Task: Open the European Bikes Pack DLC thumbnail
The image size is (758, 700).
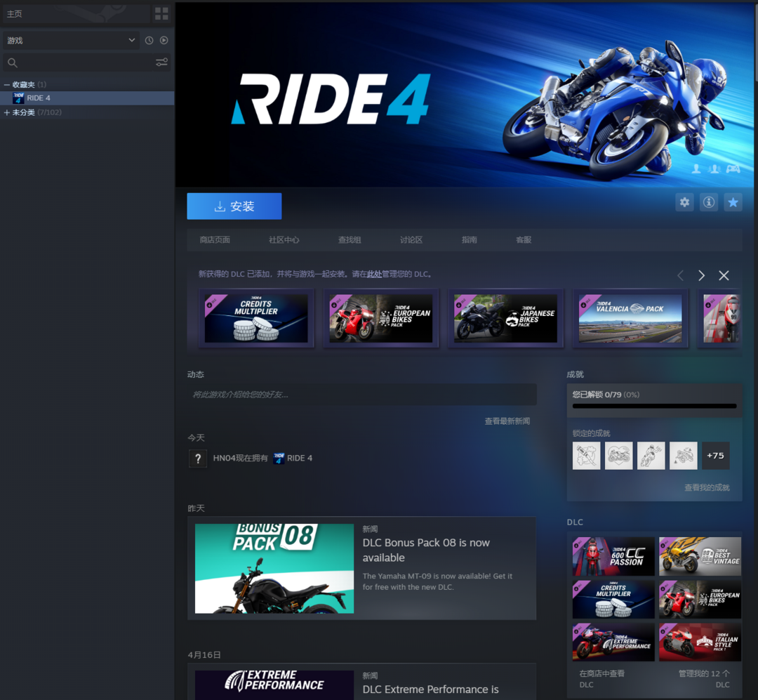Action: 380,318
